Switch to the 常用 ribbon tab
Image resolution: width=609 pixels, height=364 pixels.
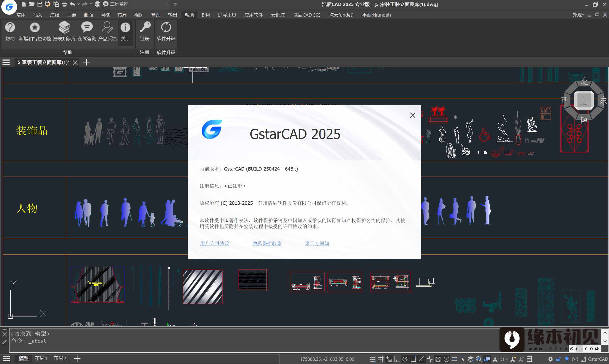coord(21,15)
